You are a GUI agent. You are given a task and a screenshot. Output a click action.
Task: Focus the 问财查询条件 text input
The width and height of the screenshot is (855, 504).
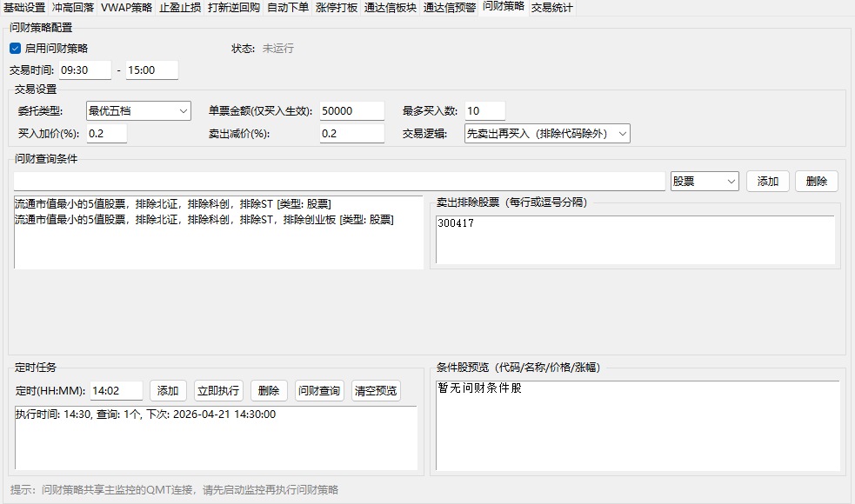[x=339, y=182]
